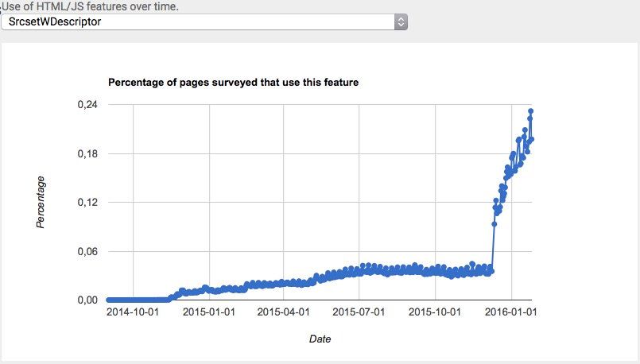This screenshot has width=640, height=364.
Task: Click the Date horizontal axis title
Action: [x=320, y=339]
